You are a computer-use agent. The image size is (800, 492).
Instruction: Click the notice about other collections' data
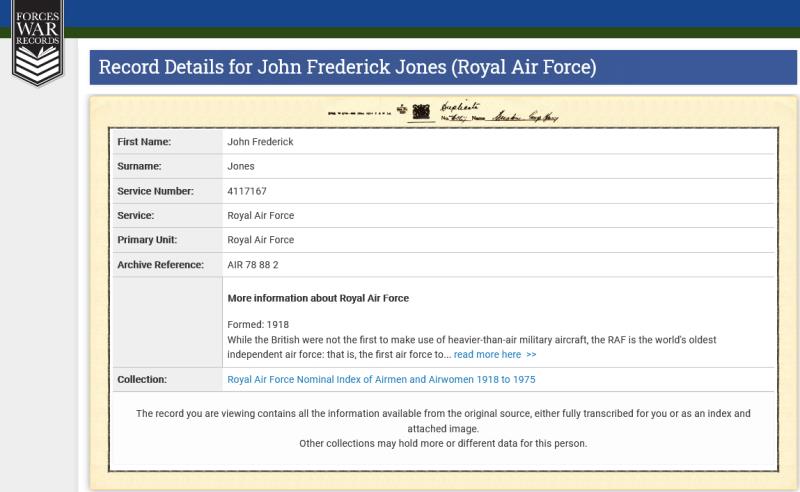coord(443,443)
